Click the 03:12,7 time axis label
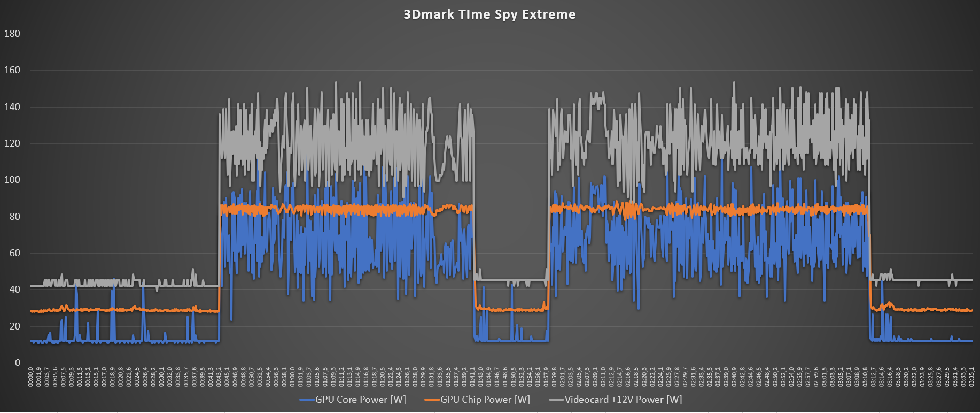The width and height of the screenshot is (980, 413). [x=873, y=377]
